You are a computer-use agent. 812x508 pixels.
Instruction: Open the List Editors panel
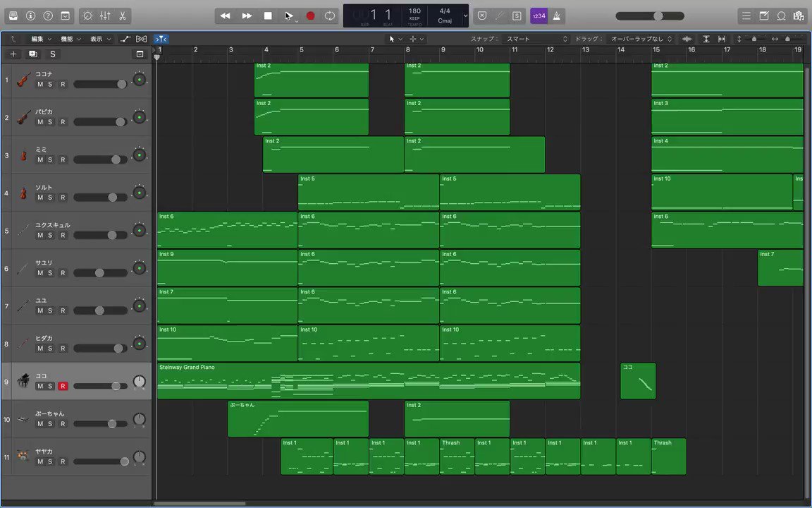click(x=746, y=16)
